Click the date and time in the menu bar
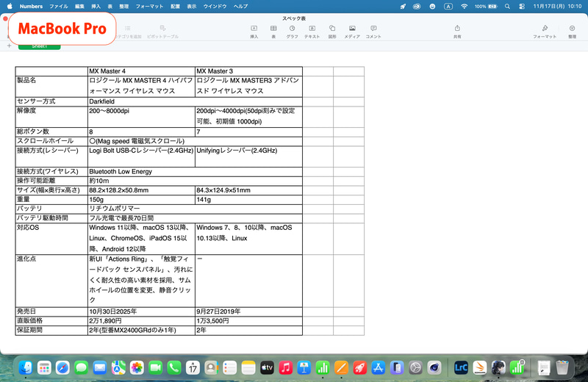 click(557, 7)
